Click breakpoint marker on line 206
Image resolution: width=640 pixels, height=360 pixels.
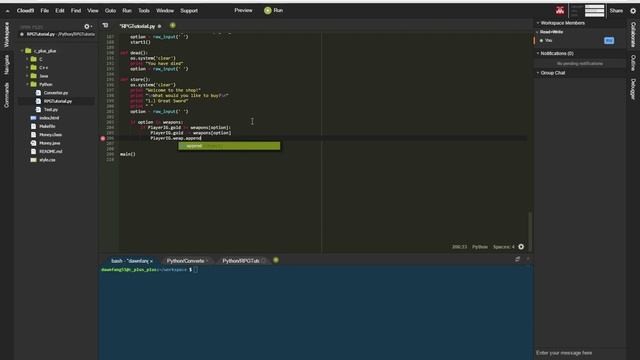(103, 138)
